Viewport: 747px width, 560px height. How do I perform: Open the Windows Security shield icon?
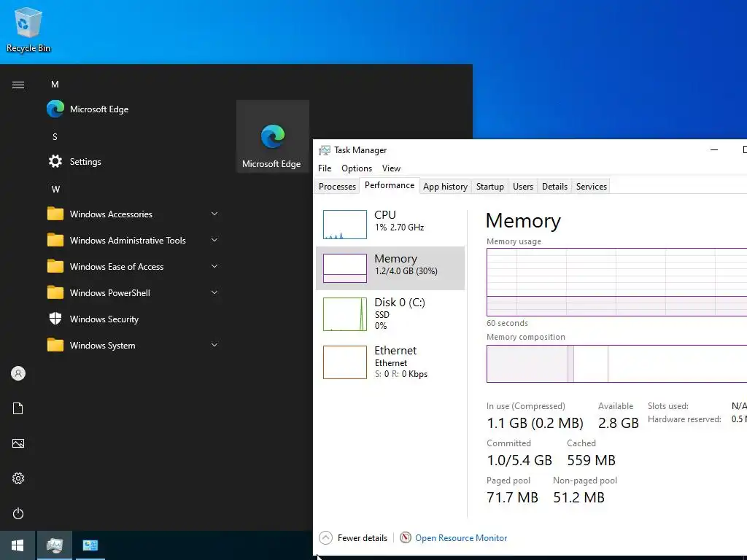click(x=55, y=319)
